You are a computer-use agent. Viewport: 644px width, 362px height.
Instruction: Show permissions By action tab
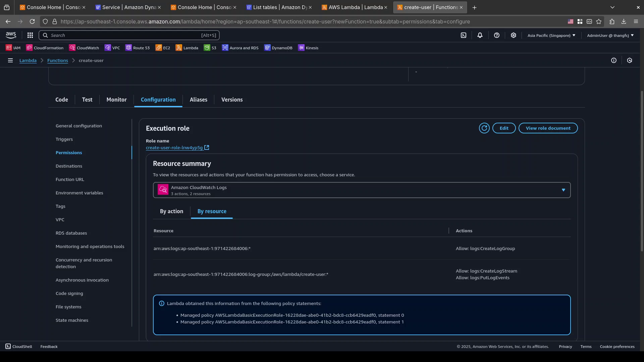pyautogui.click(x=171, y=212)
